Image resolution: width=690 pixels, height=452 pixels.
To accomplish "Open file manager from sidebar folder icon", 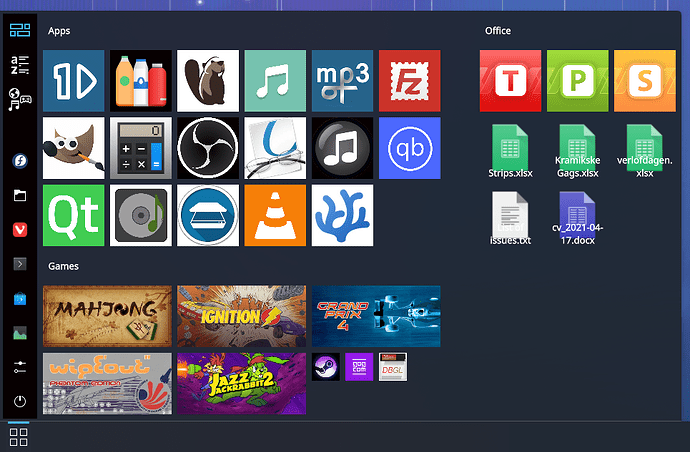I will (19, 196).
